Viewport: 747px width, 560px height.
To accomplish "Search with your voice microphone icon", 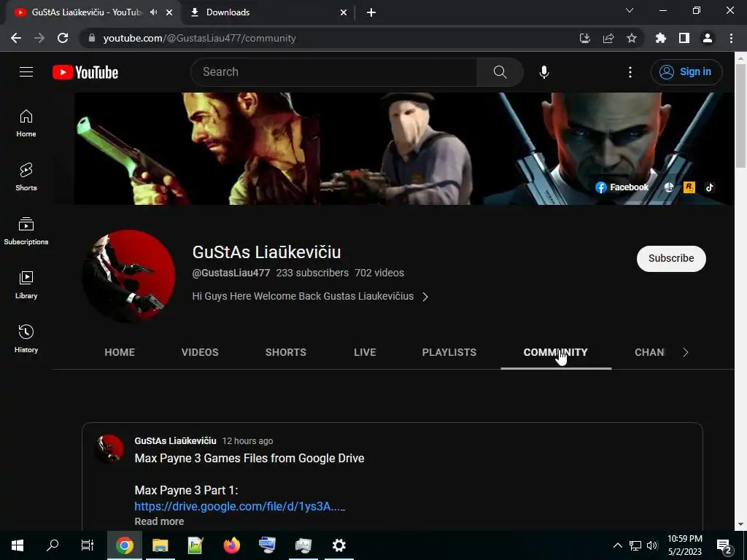I will pyautogui.click(x=544, y=72).
